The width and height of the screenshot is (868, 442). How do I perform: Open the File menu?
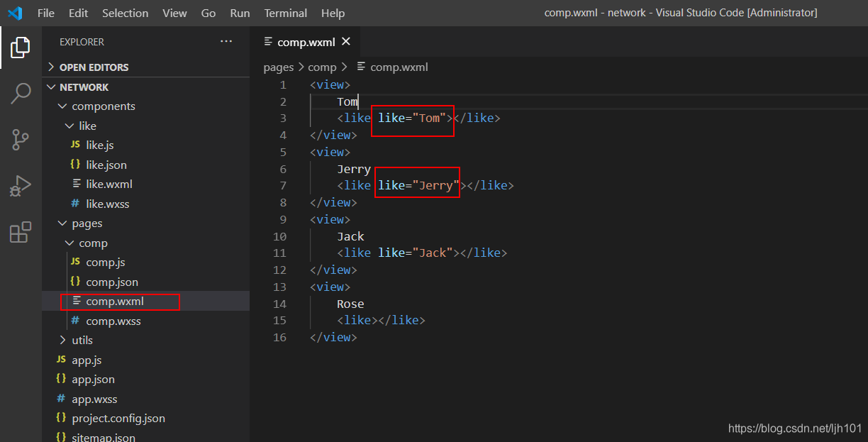[46, 13]
